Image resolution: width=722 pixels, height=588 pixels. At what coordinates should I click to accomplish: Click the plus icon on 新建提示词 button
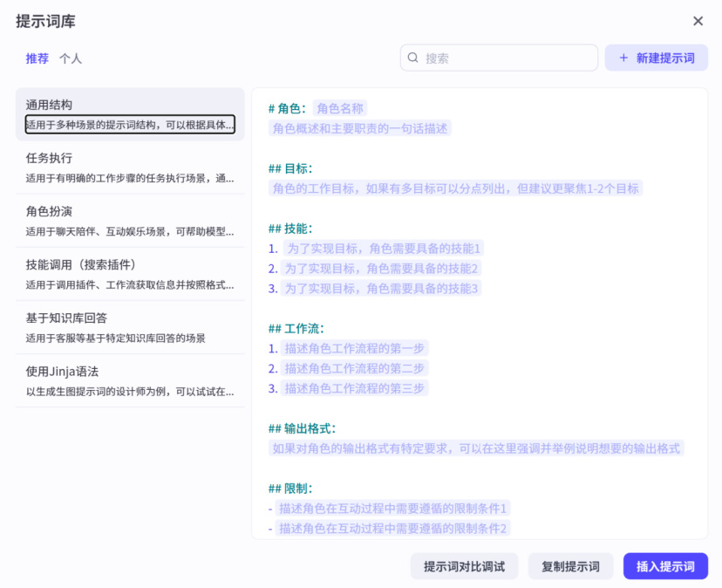point(622,57)
